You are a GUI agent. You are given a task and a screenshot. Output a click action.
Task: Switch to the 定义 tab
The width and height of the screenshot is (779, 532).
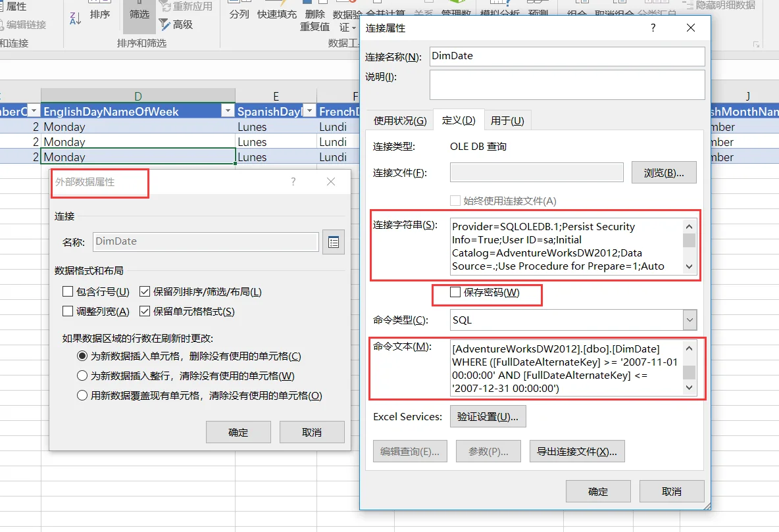(459, 120)
